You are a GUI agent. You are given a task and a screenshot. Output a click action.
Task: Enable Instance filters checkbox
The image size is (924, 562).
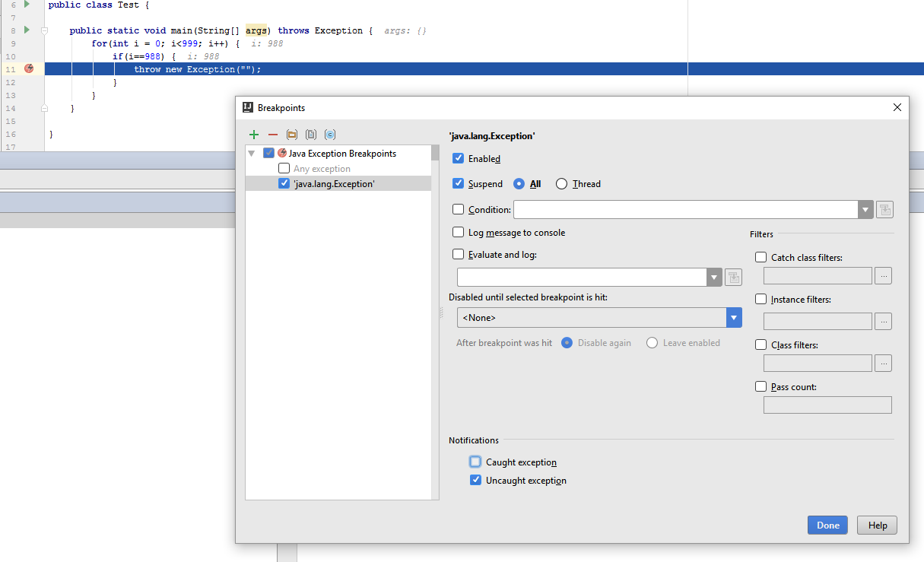point(760,299)
